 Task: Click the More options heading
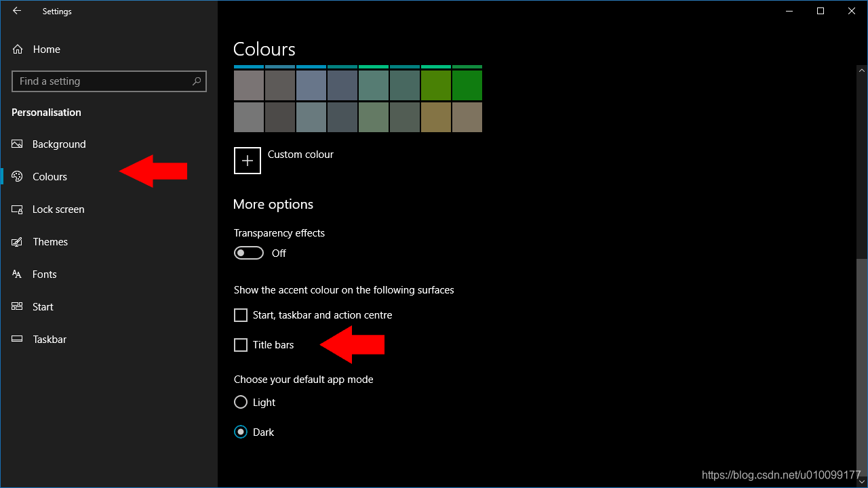pos(273,204)
